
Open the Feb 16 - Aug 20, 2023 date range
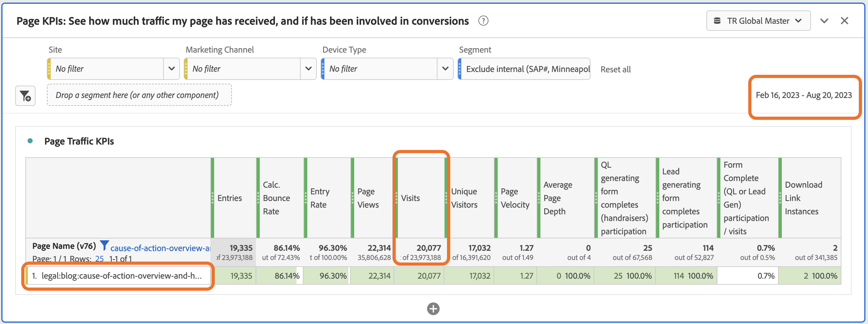point(804,95)
